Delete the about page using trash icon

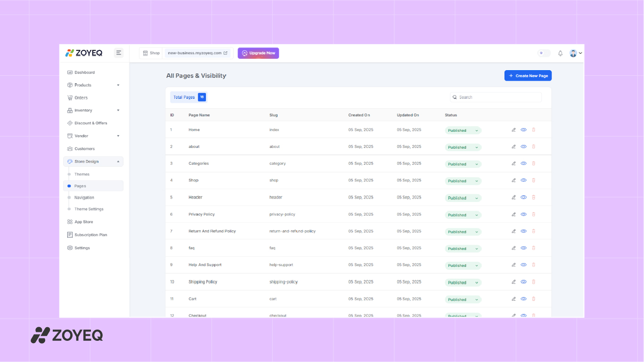pos(534,147)
